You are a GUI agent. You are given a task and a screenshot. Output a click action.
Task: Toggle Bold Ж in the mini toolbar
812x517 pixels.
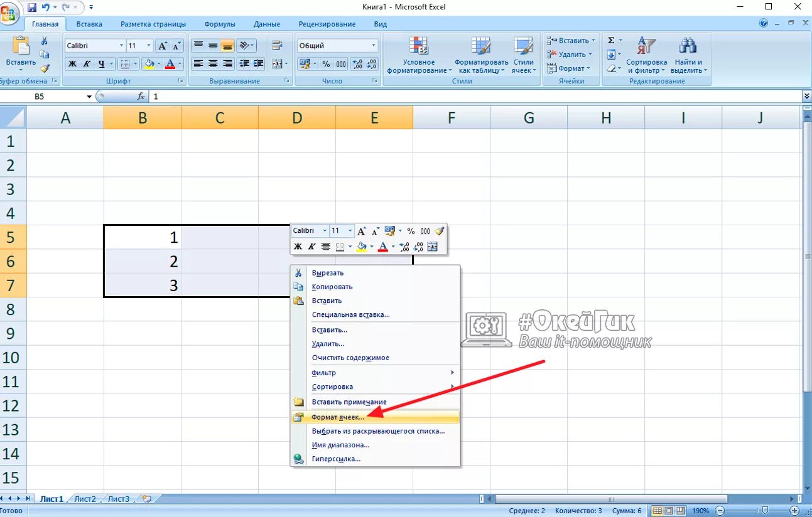[298, 247]
